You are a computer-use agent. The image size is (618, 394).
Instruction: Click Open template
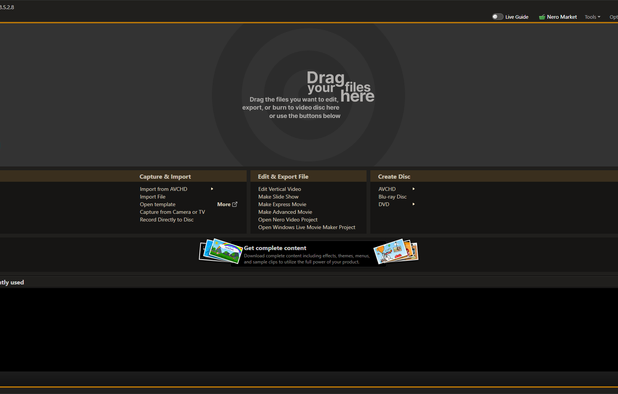click(158, 204)
